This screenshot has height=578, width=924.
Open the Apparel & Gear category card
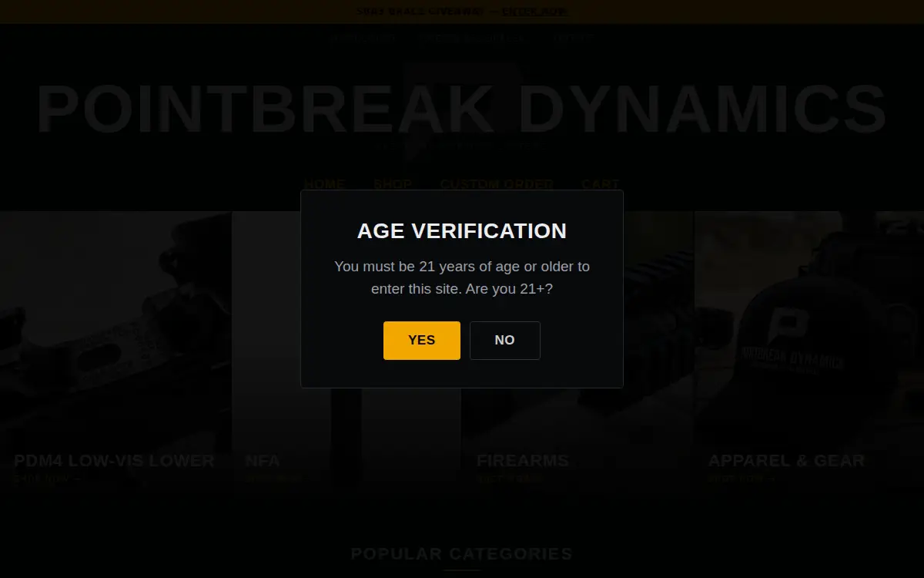click(809, 355)
